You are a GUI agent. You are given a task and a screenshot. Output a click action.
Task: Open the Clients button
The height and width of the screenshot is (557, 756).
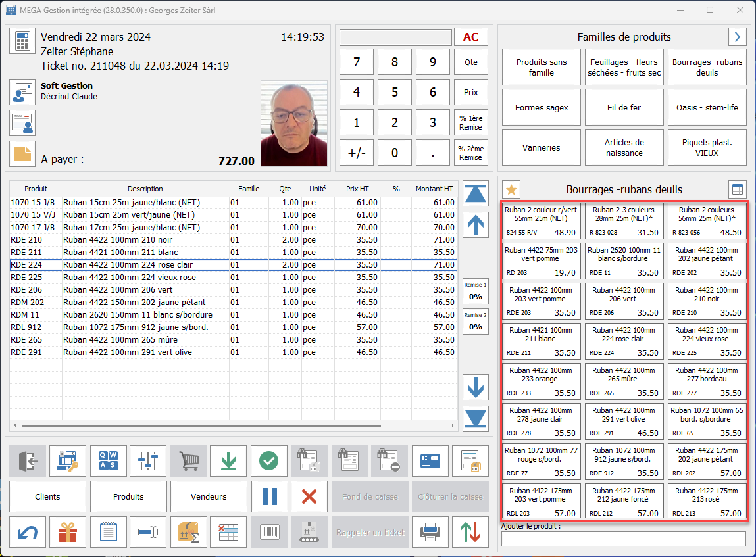tap(47, 496)
